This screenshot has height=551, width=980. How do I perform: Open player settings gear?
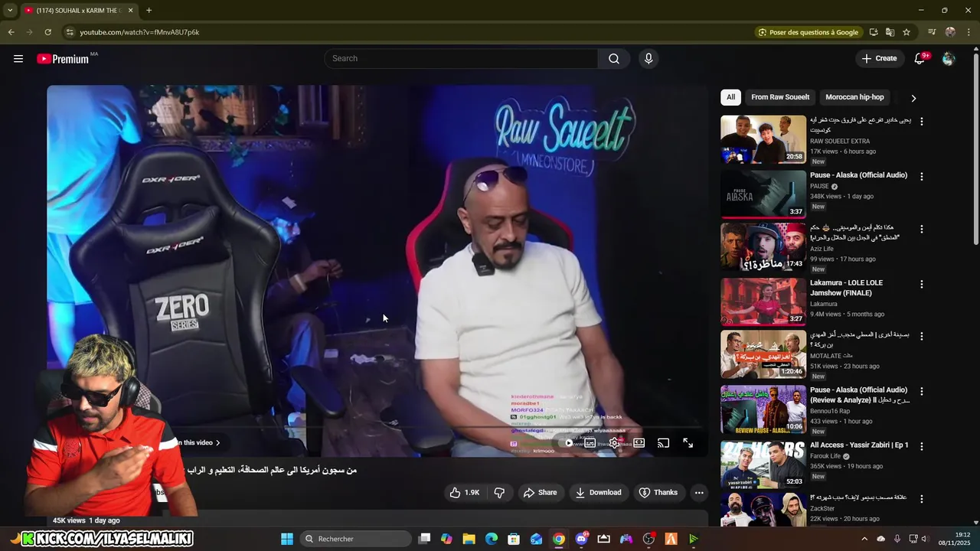[x=614, y=443]
